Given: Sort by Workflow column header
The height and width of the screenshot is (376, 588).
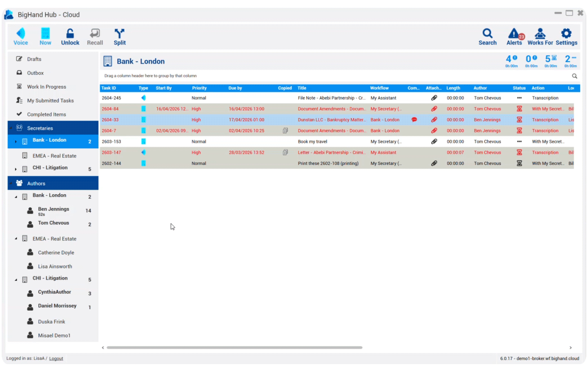Looking at the screenshot, I should click(379, 88).
